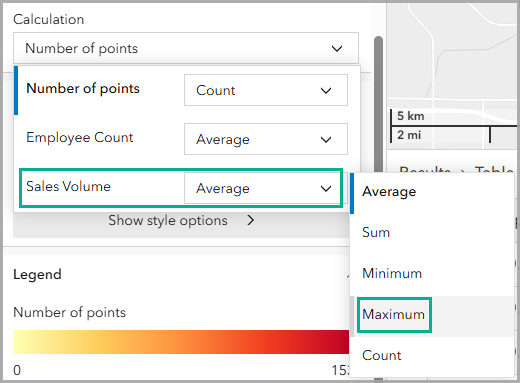This screenshot has width=520, height=383.
Task: Choose Minimum from the statistic list
Action: click(x=432, y=273)
